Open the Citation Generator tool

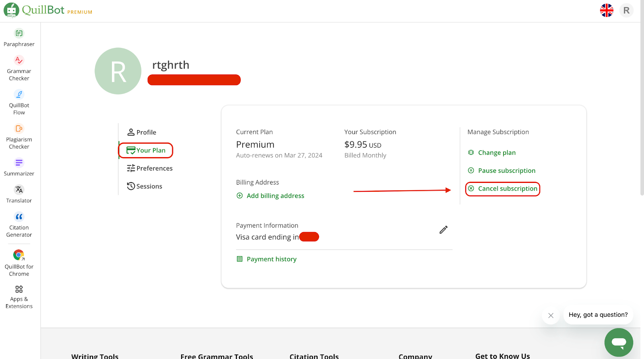click(x=19, y=225)
